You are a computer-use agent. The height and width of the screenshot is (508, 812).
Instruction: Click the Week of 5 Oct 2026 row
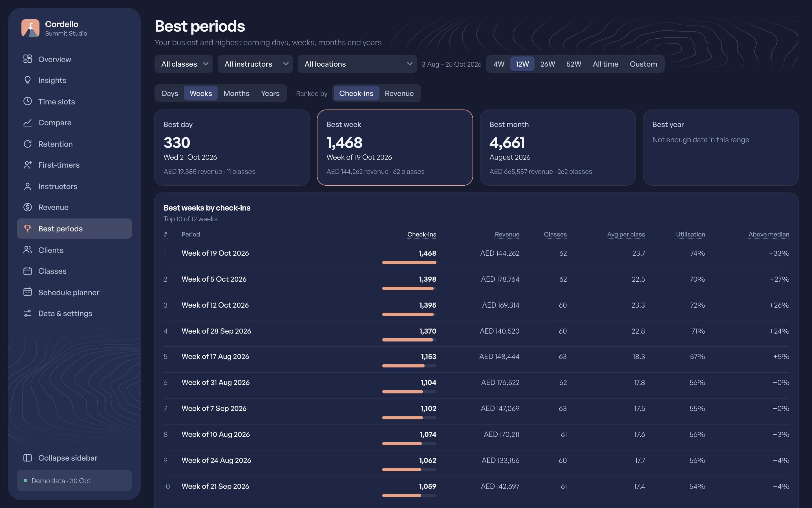(476, 282)
